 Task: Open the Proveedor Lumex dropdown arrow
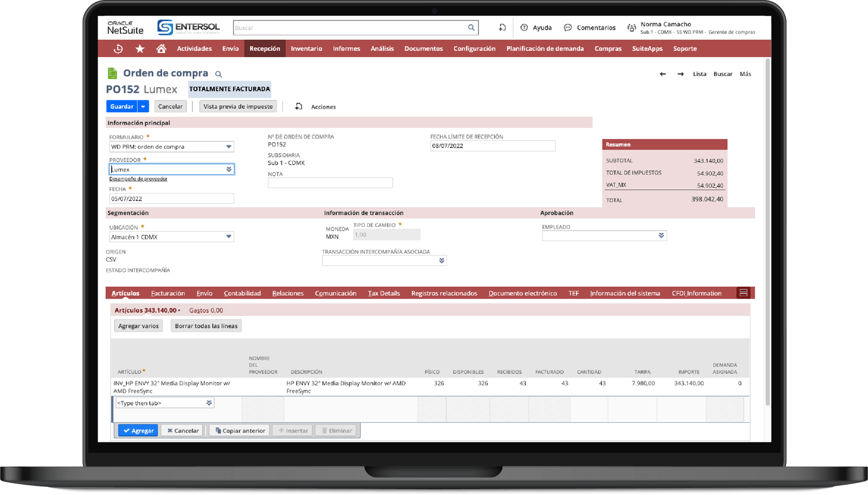[x=229, y=169]
